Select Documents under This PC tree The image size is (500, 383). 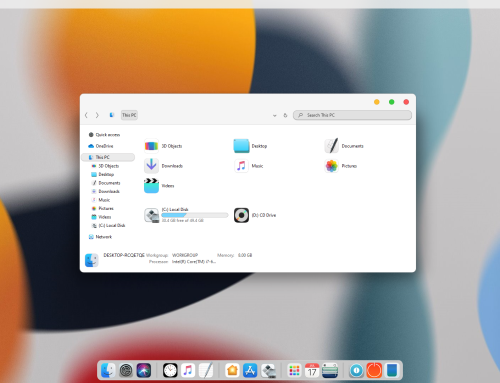(106, 183)
